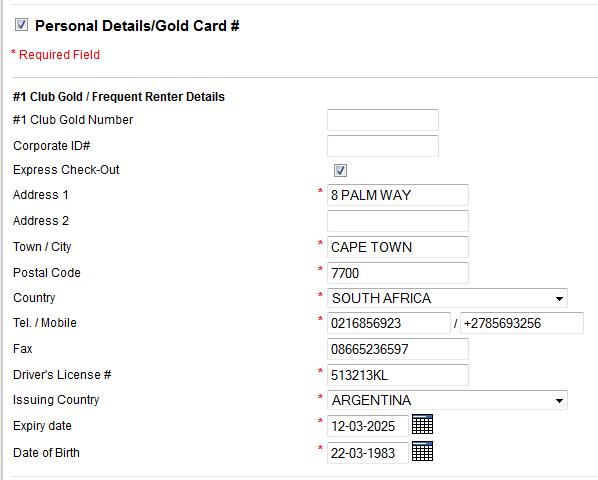Uncheck the Express Check-Out checkbox
The width and height of the screenshot is (598, 480).
[x=340, y=170]
